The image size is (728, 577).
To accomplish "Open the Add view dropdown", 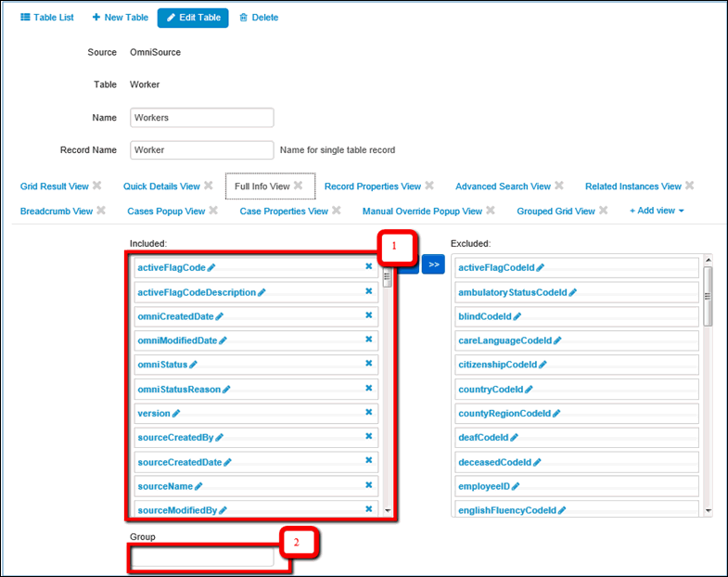I will (x=657, y=211).
